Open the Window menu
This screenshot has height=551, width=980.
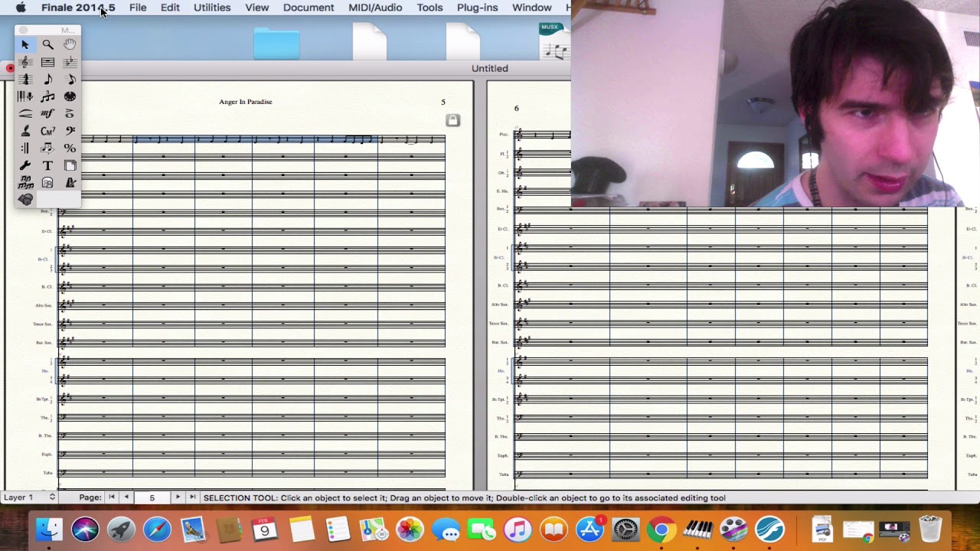point(531,8)
